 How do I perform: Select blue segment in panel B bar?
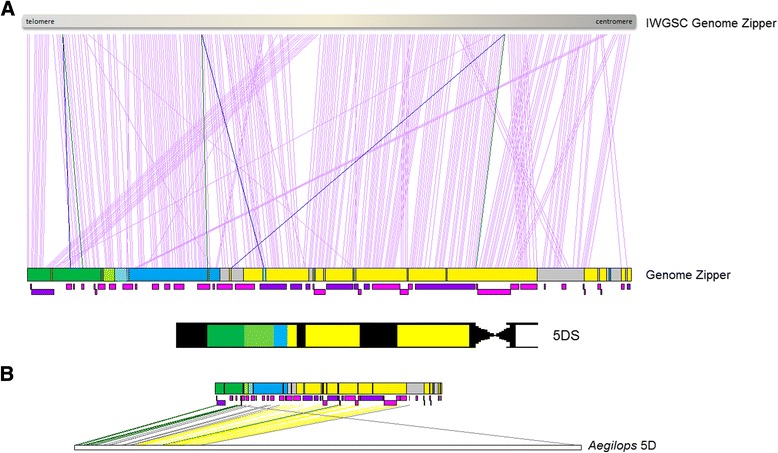pos(266,388)
